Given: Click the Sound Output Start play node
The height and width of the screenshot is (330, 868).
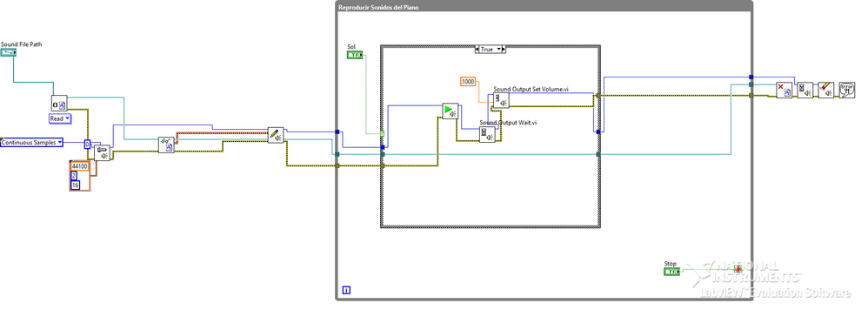Looking at the screenshot, I should [450, 111].
